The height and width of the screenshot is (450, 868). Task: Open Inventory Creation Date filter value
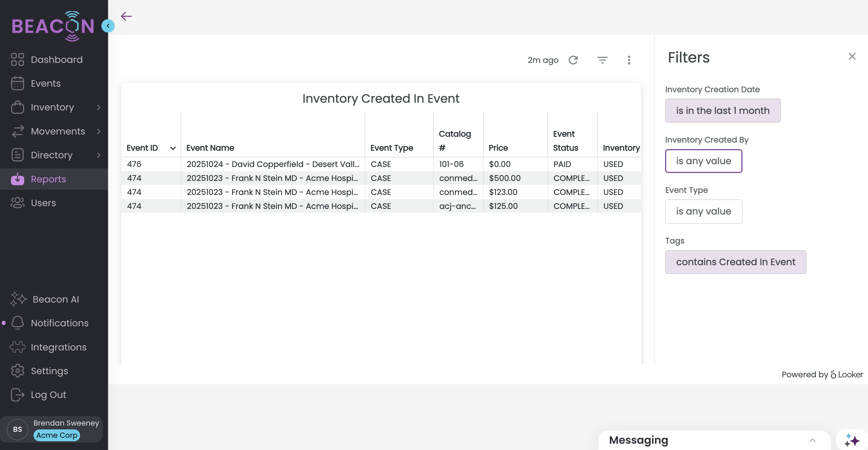[723, 111]
